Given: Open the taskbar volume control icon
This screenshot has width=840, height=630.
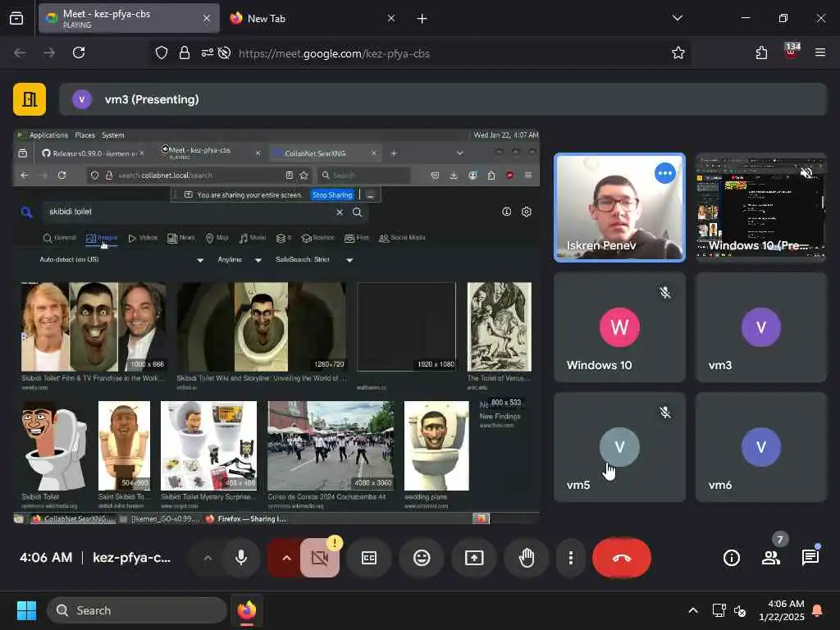Looking at the screenshot, I should 740,610.
